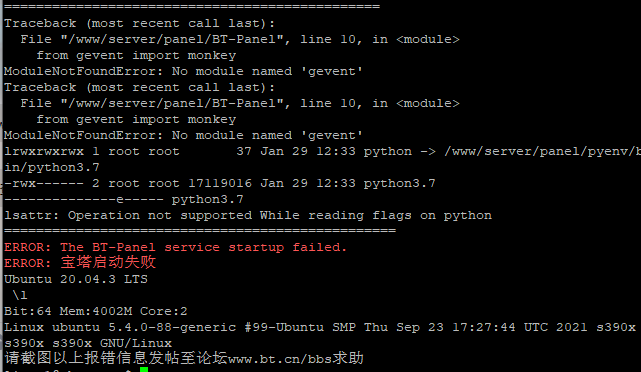Click the lrwxrwxrwx python symlink entry
This screenshot has width=641, height=372.
[x=323, y=152]
